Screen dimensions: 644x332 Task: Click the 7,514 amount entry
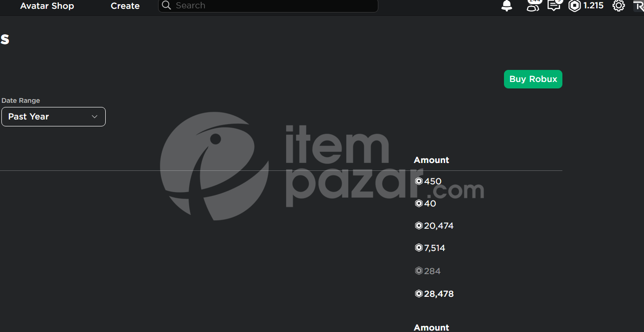pyautogui.click(x=434, y=248)
